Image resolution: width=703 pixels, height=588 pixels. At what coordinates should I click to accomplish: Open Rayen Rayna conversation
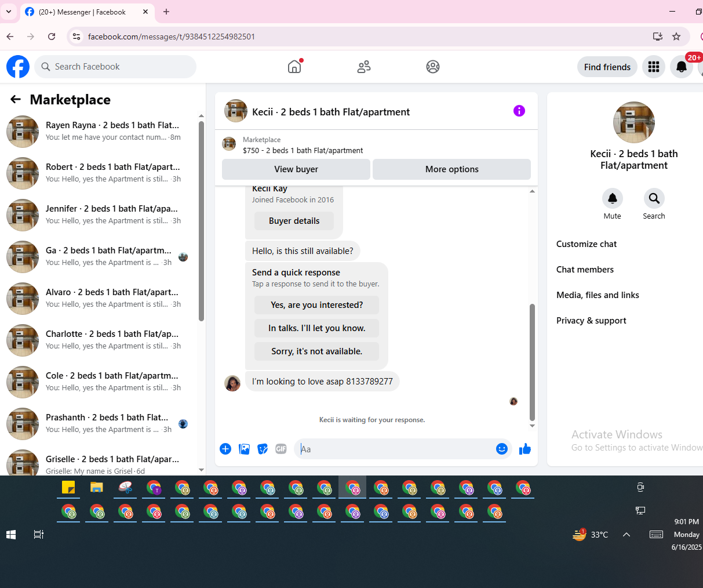pyautogui.click(x=99, y=131)
